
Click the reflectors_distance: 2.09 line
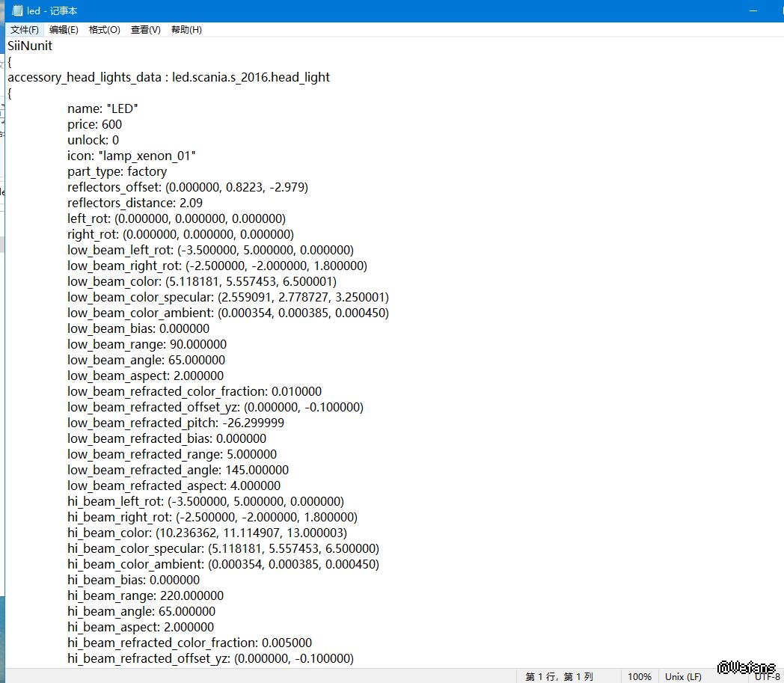point(135,203)
